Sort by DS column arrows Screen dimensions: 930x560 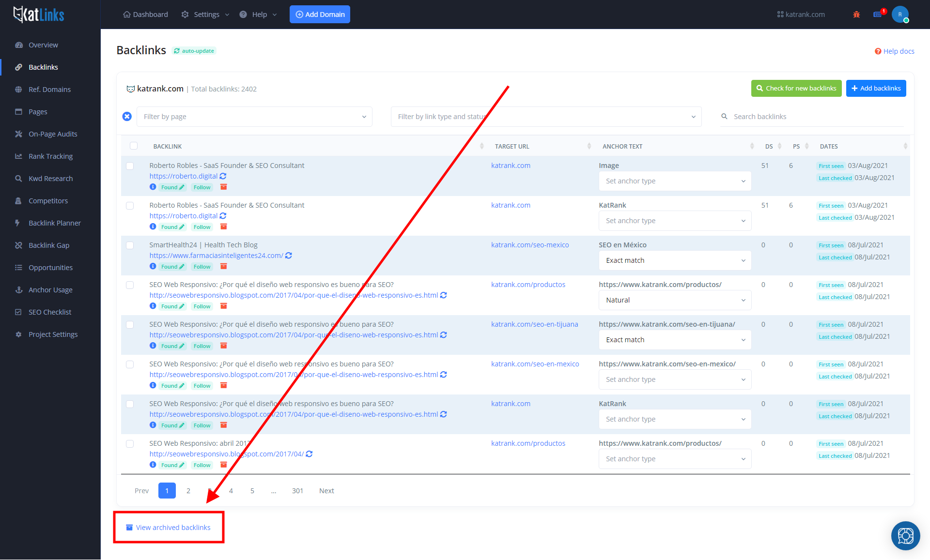779,146
